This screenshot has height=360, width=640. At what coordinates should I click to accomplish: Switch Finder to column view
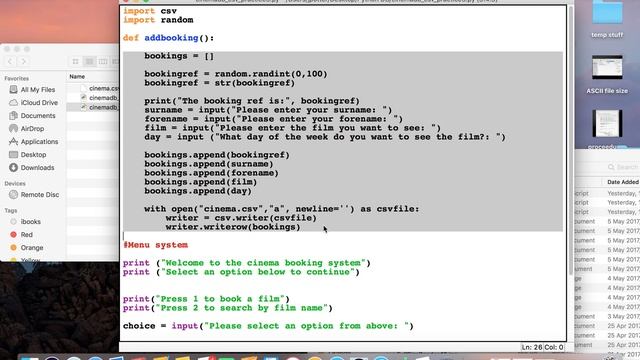point(103,61)
